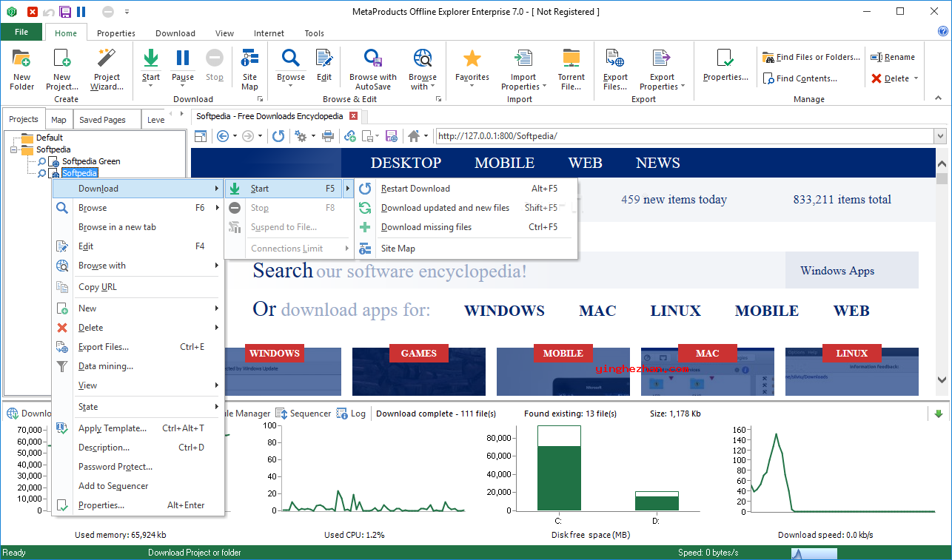
Task: Open the Browse dropdown arrow in ribbon
Action: [291, 86]
